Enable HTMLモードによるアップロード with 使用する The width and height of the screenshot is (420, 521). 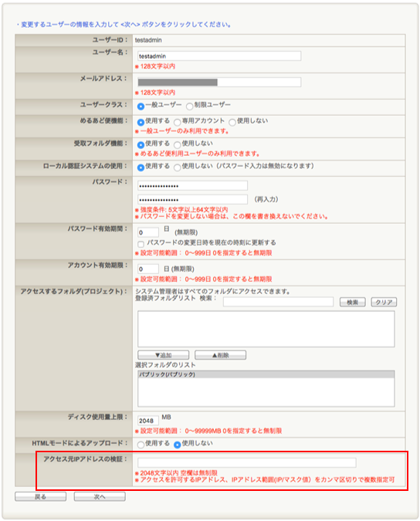coord(141,445)
